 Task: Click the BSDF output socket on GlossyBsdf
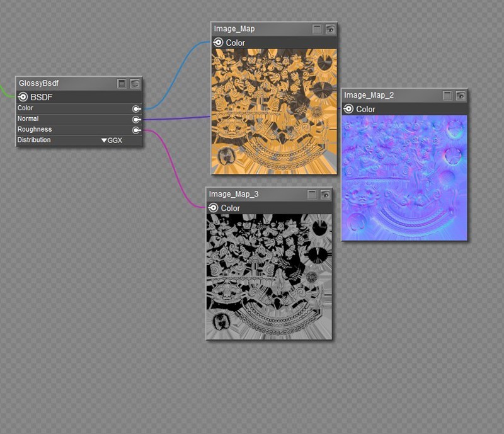pos(23,97)
